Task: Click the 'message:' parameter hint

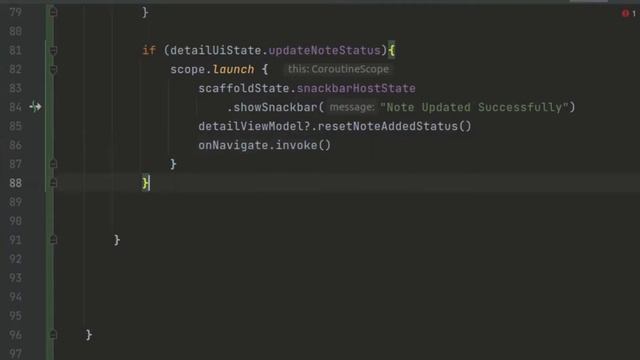Action: pyautogui.click(x=352, y=107)
